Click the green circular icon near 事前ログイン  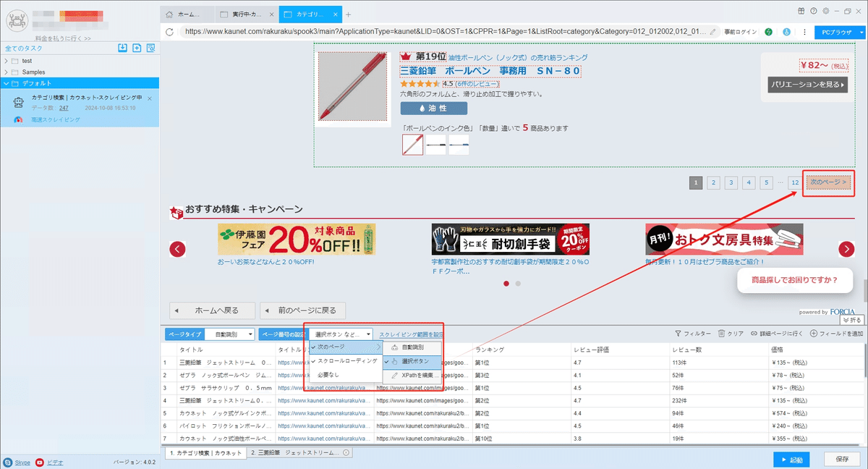[x=768, y=32]
